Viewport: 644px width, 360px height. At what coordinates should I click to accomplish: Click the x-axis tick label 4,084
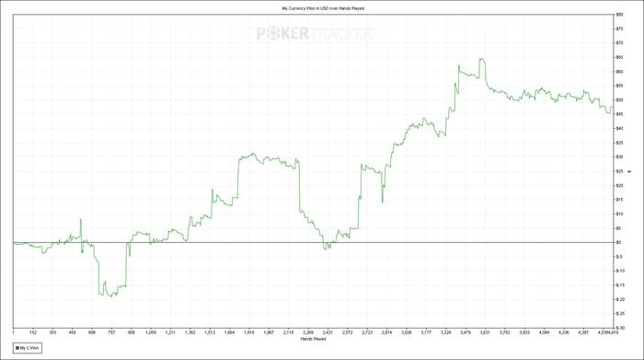pyautogui.click(x=544, y=332)
